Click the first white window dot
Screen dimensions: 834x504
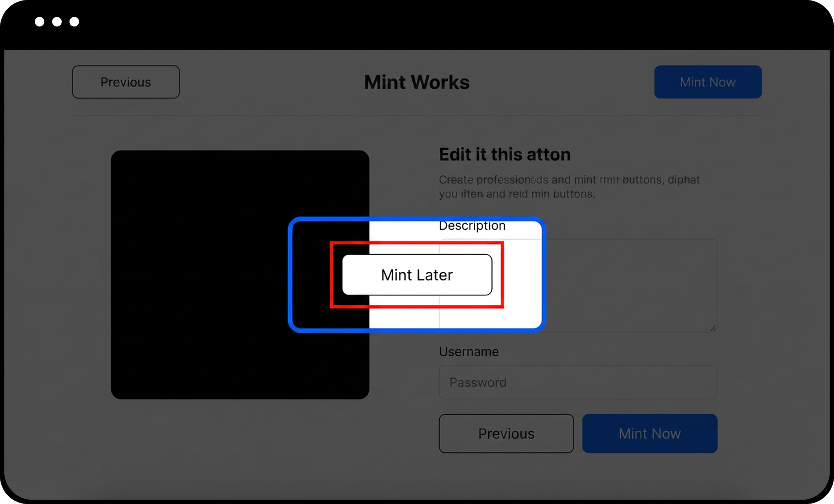(40, 22)
